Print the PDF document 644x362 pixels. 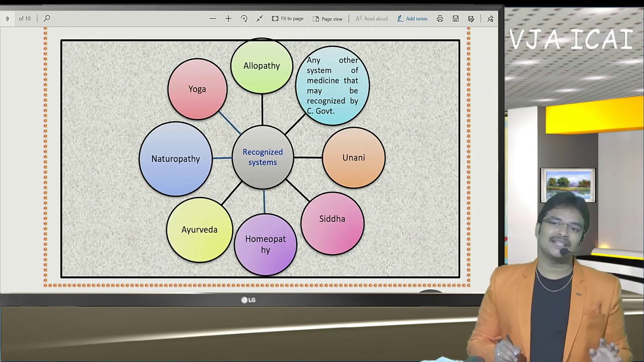(x=440, y=19)
